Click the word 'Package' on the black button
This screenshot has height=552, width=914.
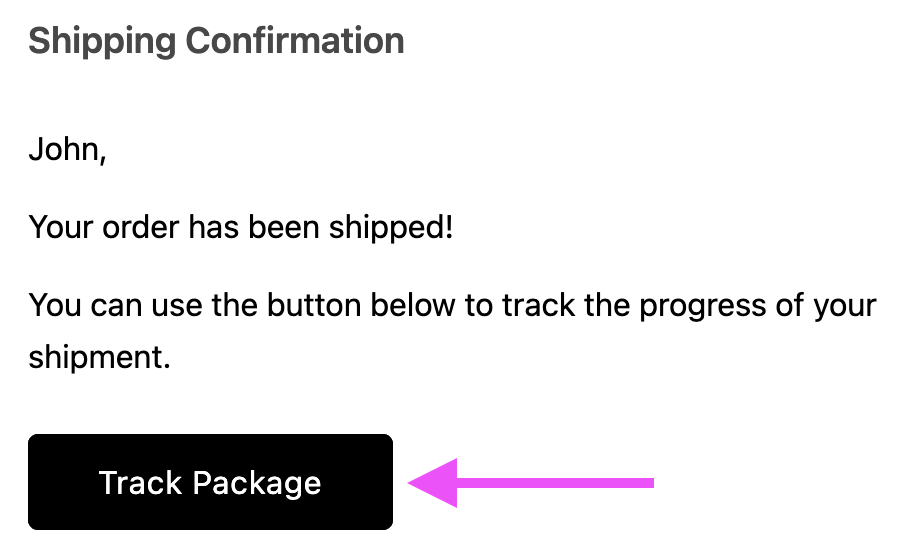(x=257, y=484)
